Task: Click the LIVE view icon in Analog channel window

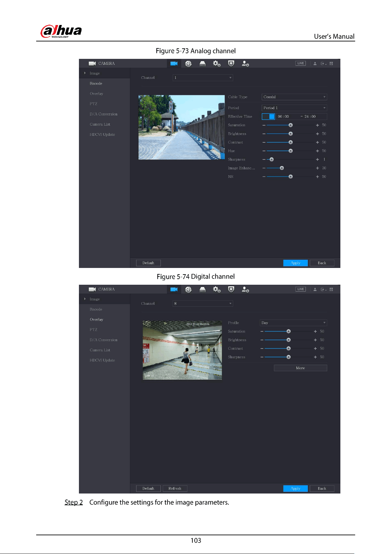Action: pyautogui.click(x=301, y=63)
